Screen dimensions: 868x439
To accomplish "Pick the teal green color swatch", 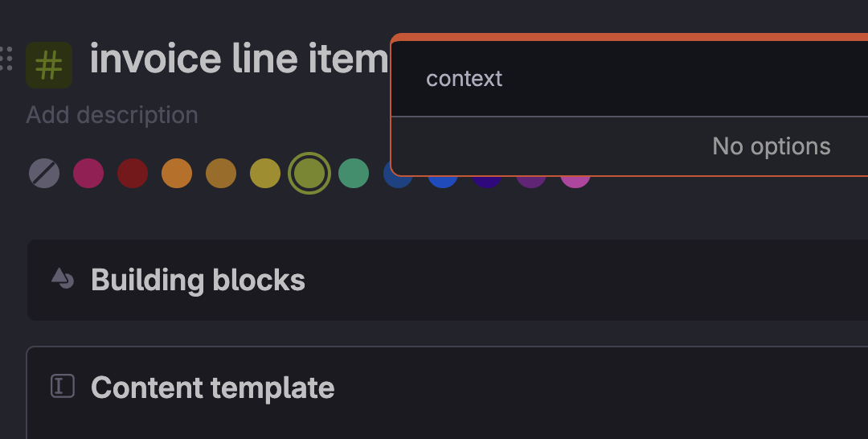I will [x=354, y=174].
